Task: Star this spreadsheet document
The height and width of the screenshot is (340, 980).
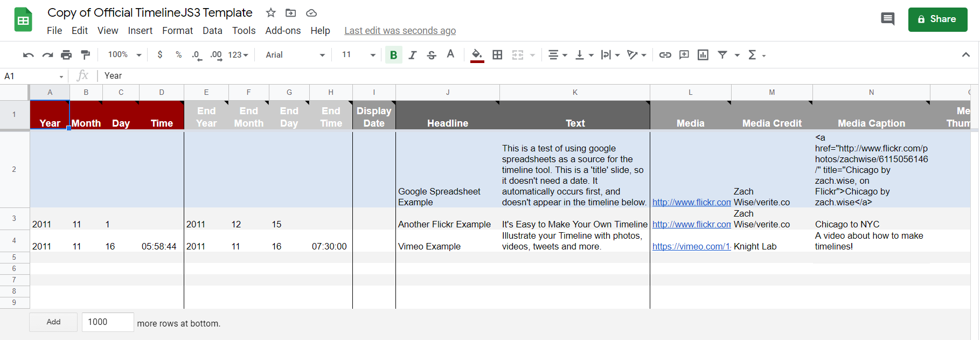Action: pyautogui.click(x=271, y=12)
